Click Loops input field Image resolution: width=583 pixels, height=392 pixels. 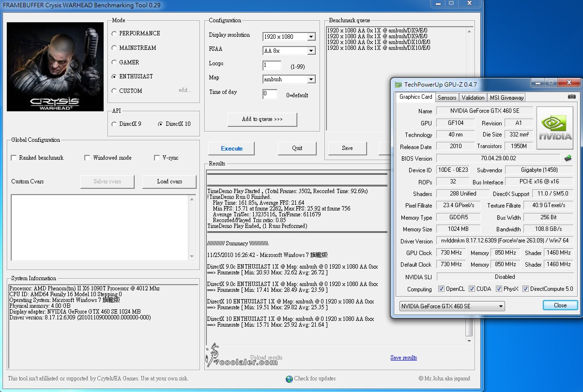tap(272, 65)
